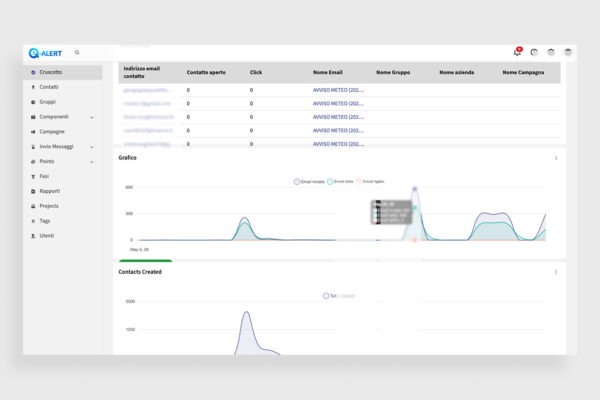Expand the Componenti submenu chevron

click(92, 117)
